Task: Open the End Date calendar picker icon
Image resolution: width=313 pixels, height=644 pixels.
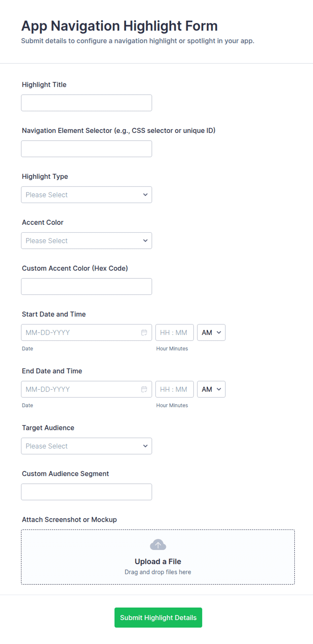Action: (144, 389)
